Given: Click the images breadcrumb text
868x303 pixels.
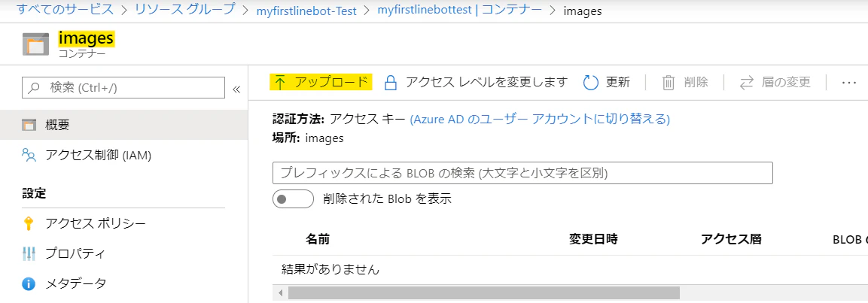Looking at the screenshot, I should tap(583, 11).
